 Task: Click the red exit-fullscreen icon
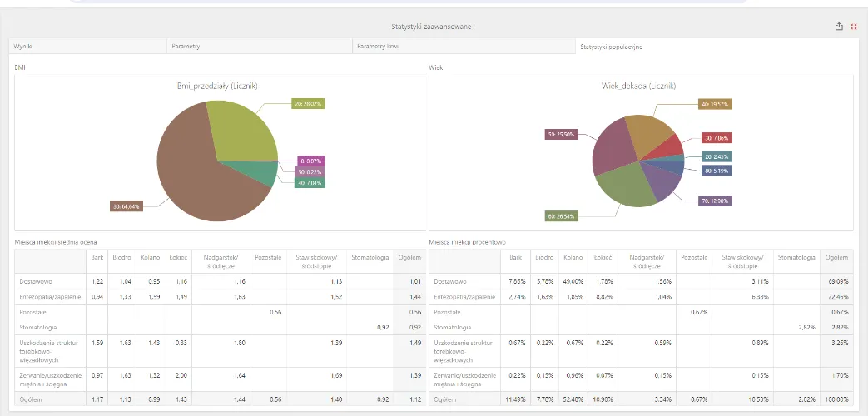[x=853, y=27]
